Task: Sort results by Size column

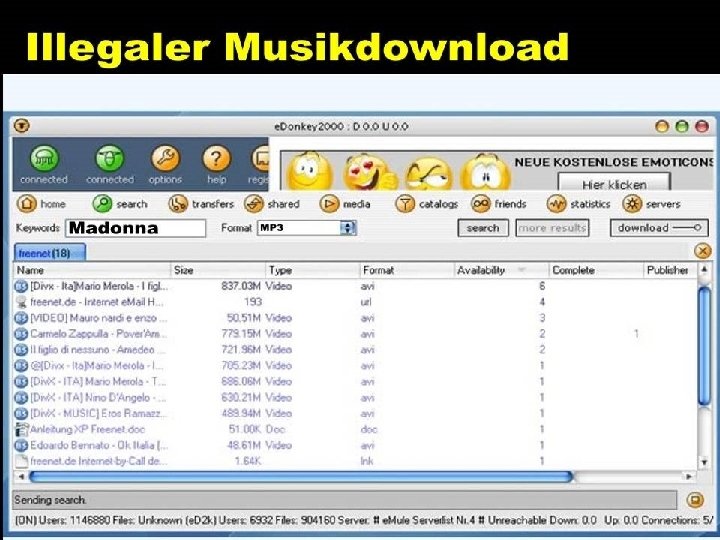Action: coord(218,270)
